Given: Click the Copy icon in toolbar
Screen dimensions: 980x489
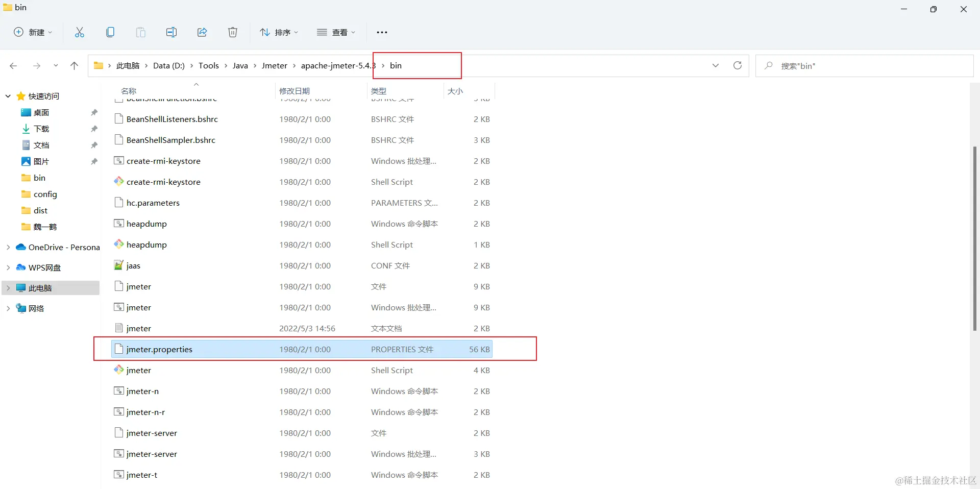Looking at the screenshot, I should 110,32.
